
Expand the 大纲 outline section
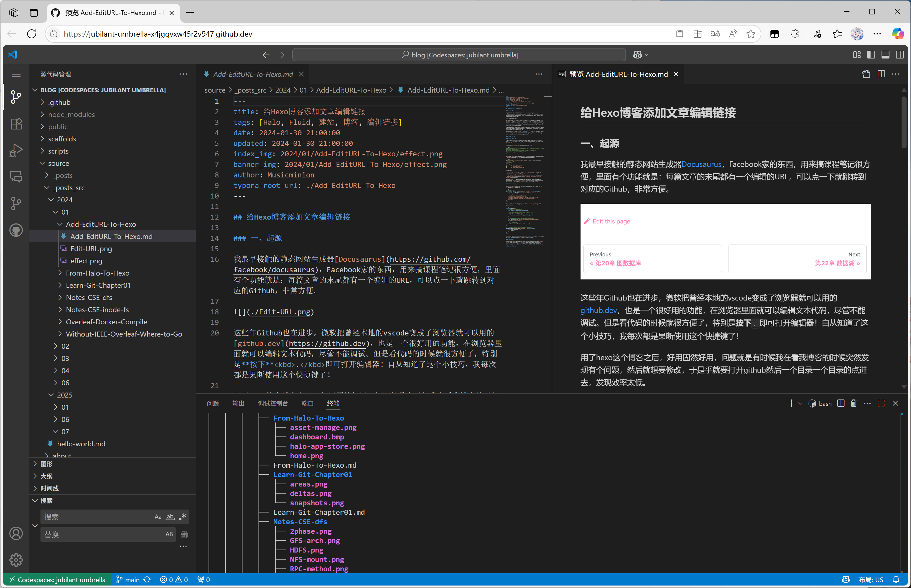click(x=113, y=476)
